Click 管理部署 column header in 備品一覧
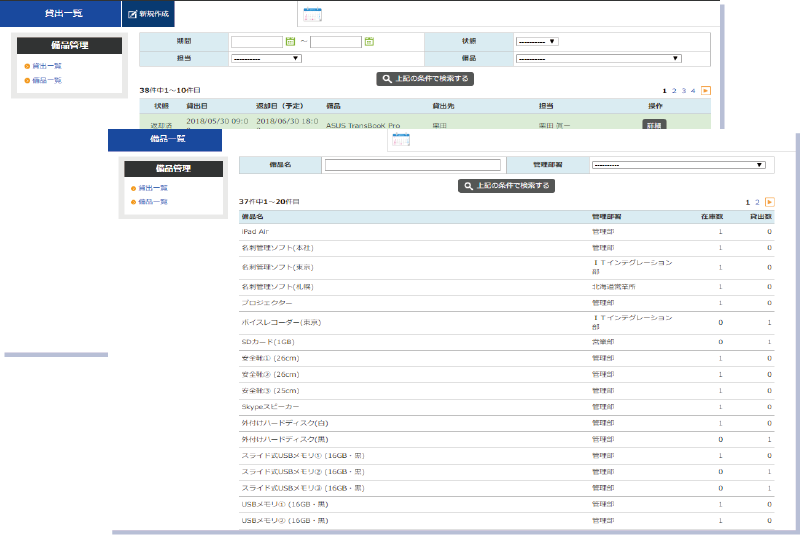 [x=607, y=217]
